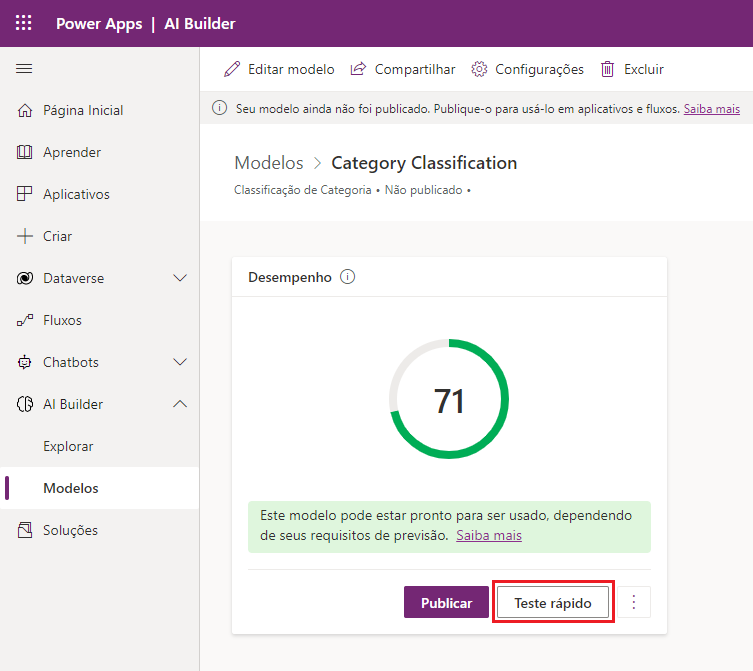The height and width of the screenshot is (671, 753).
Task: Open Soluções in the sidebar
Action: point(99,530)
